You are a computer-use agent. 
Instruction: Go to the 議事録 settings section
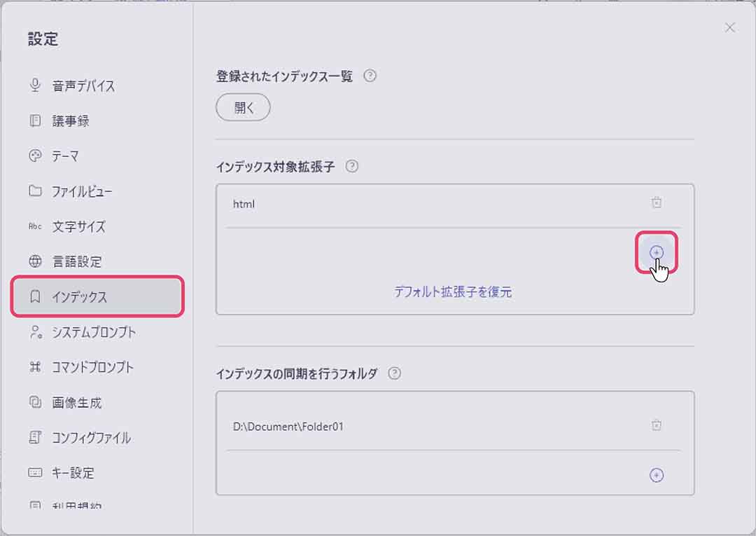pos(71,121)
